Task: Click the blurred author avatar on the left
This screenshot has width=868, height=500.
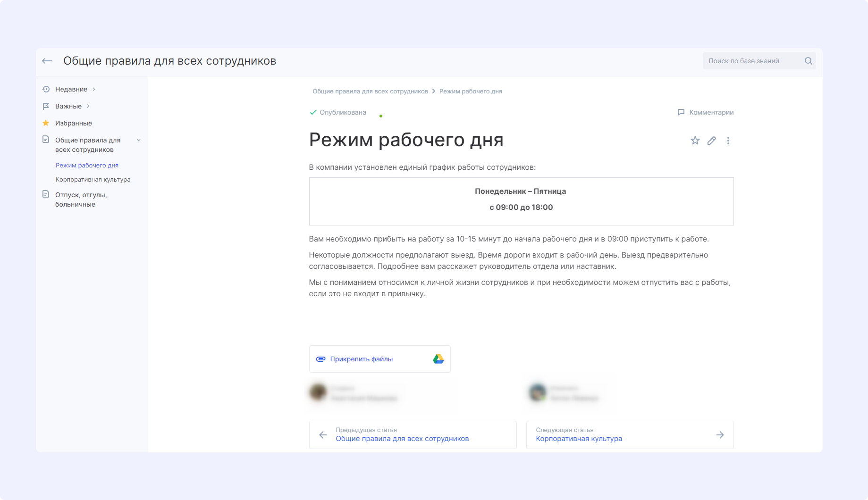Action: click(x=318, y=392)
